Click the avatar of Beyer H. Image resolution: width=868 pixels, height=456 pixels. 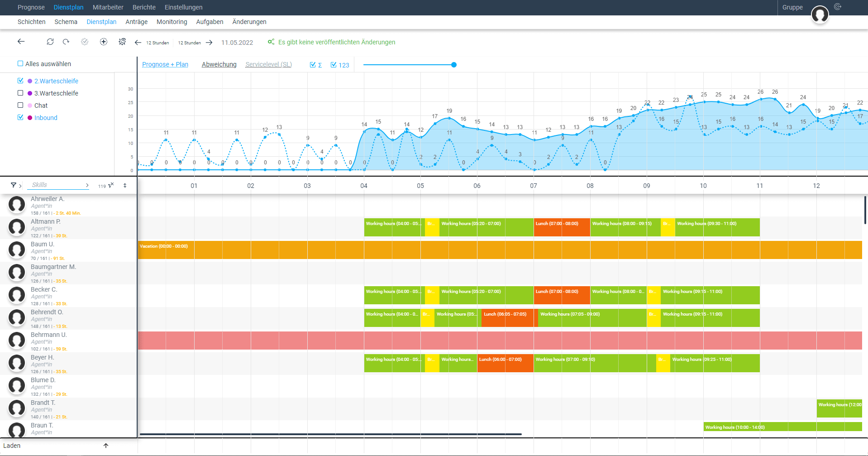[x=17, y=363]
